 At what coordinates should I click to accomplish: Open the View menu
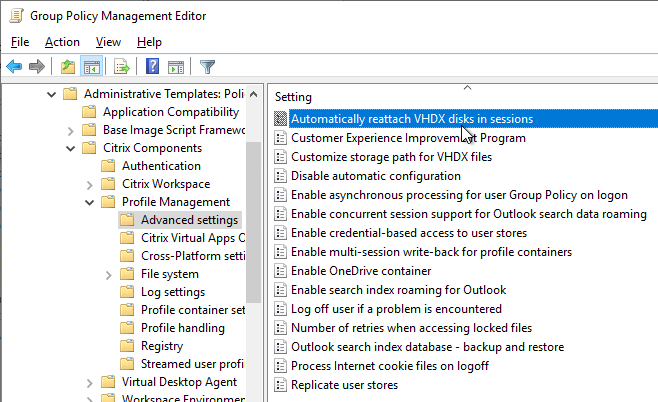(108, 42)
